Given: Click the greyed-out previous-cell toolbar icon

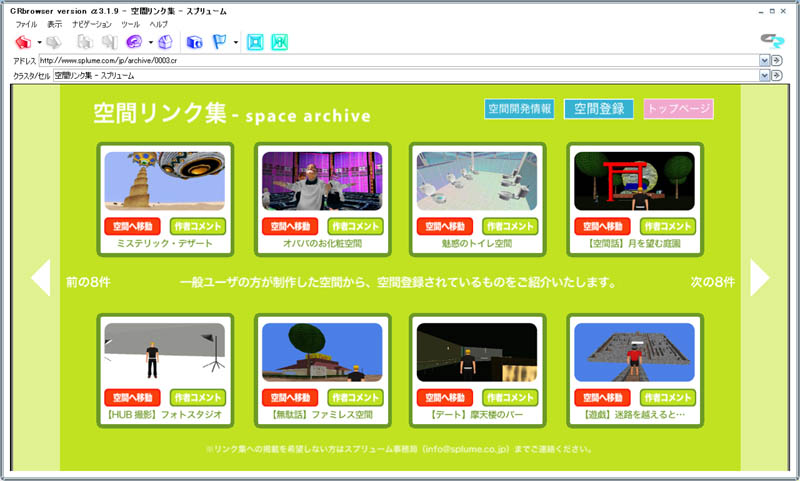Looking at the screenshot, I should (84, 42).
